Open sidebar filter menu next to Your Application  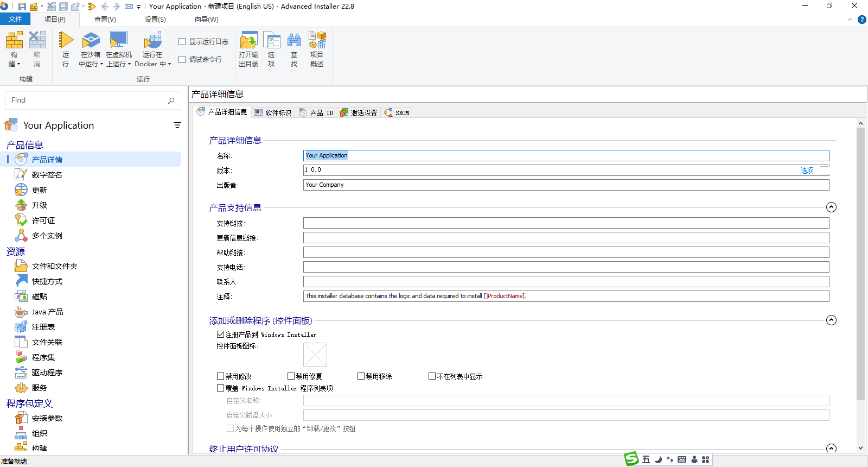pyautogui.click(x=177, y=125)
